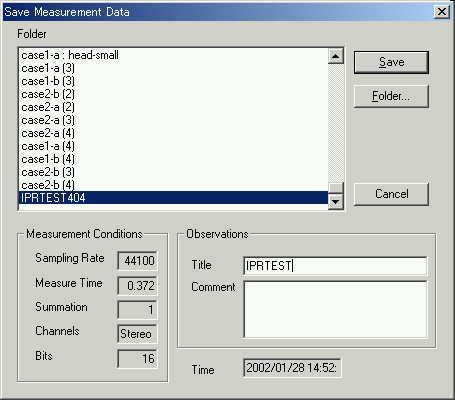Focus the Title input field
455x400 pixels.
pos(335,266)
